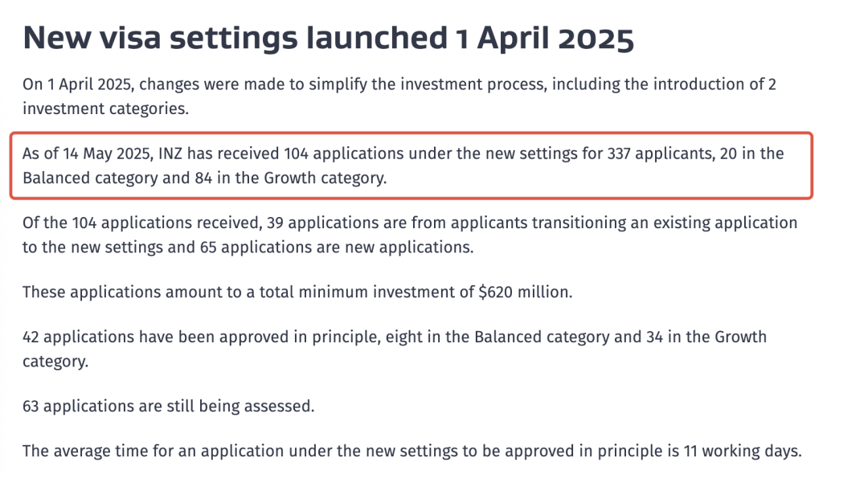Click the paragraph beginning 'Of the 104 applications'
This screenshot has width=868, height=487.
410,235
